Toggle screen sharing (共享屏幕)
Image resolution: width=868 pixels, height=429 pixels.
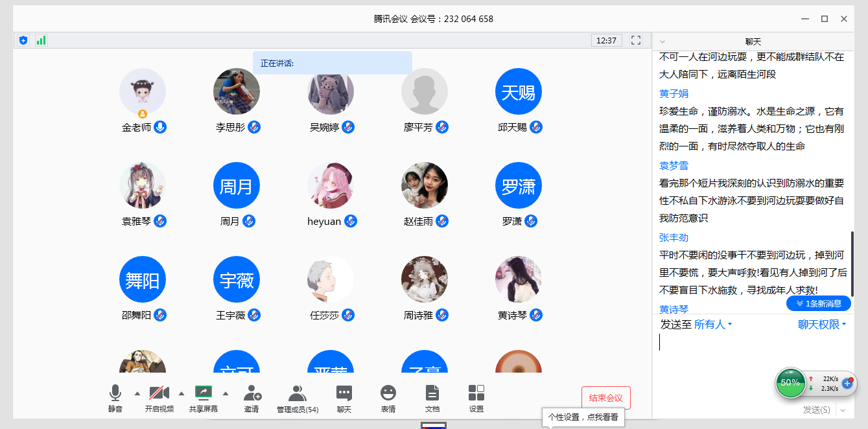point(204,393)
